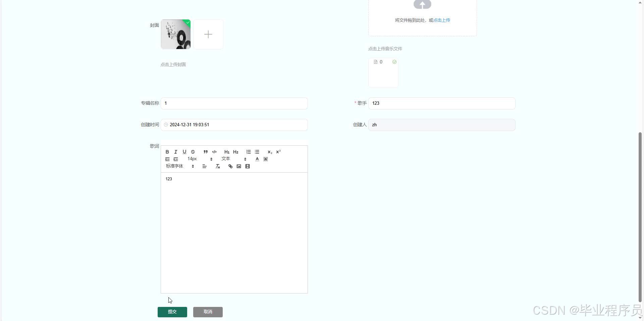Click the page vertical scrollbar thumb
644x321 pixels.
[x=640, y=217]
